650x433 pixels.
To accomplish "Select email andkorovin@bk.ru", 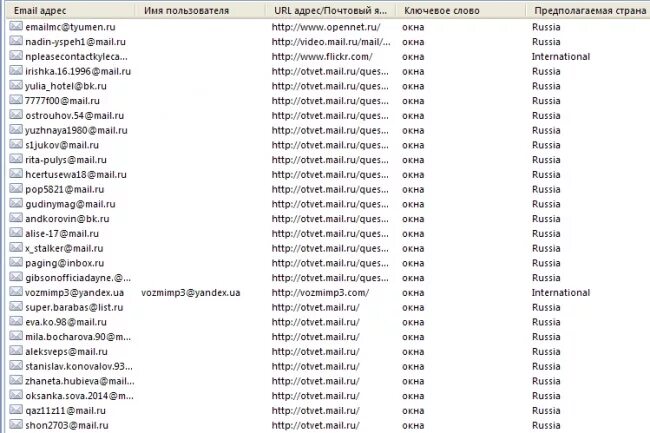I will (x=67, y=219).
